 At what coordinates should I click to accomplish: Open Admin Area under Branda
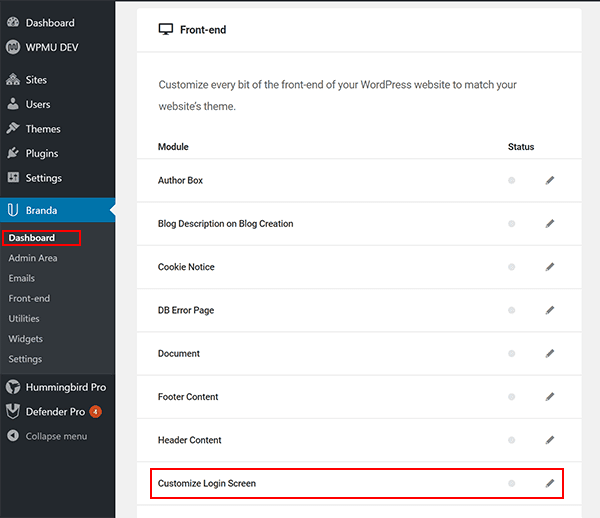point(33,258)
